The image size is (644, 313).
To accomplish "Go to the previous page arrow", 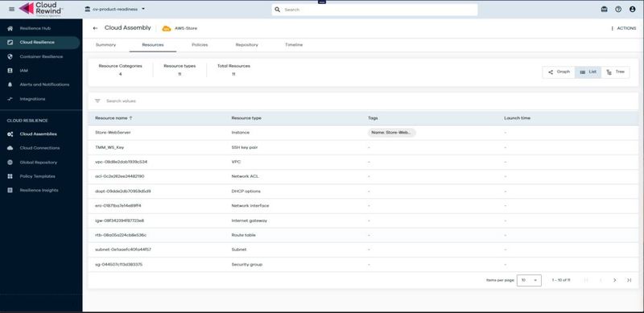I will coord(601,280).
